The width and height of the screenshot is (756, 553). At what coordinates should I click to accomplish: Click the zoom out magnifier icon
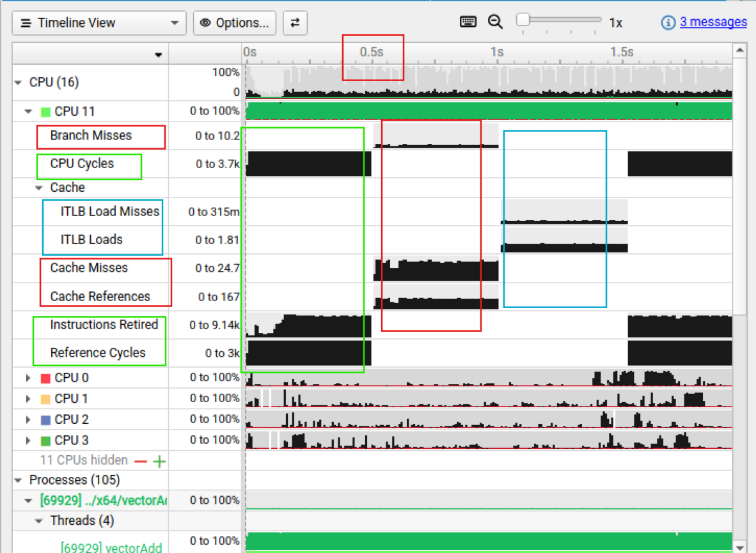[x=495, y=21]
